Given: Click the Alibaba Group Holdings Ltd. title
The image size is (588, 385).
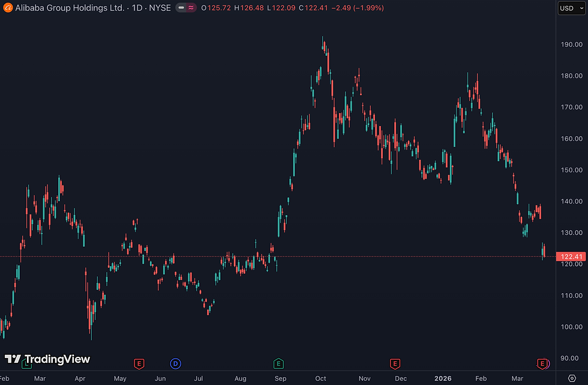Looking at the screenshot, I should point(70,8).
